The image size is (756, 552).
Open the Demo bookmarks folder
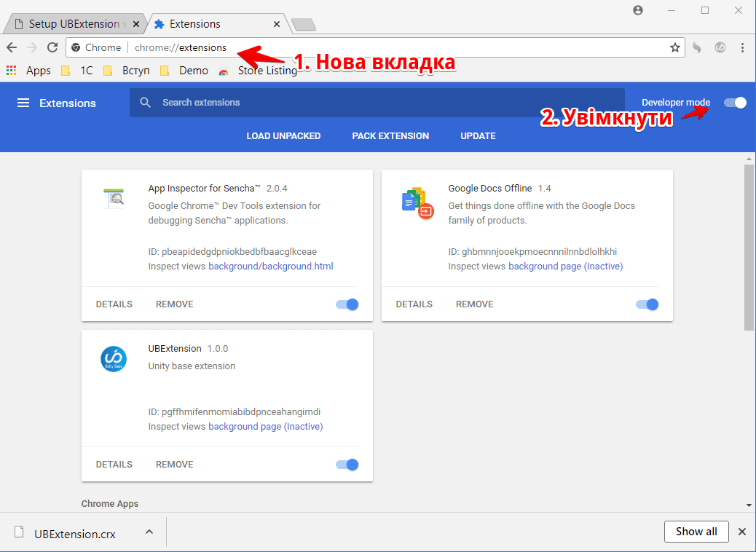point(184,71)
